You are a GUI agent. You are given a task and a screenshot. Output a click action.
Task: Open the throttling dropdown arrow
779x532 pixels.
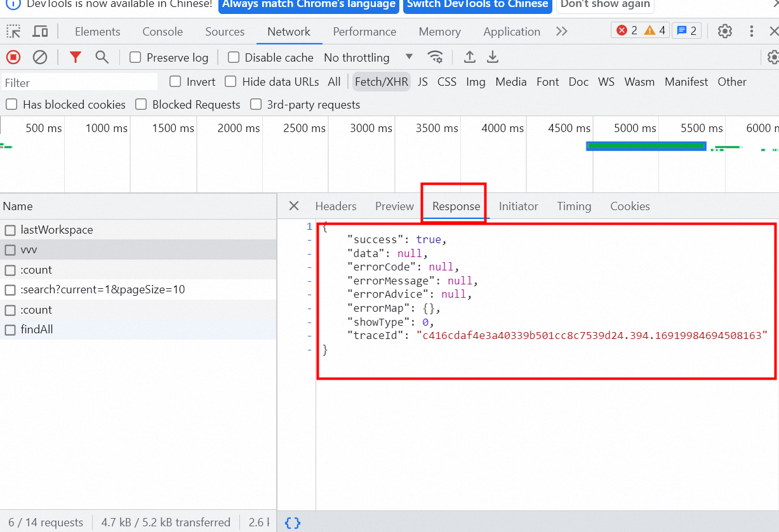pyautogui.click(x=409, y=57)
